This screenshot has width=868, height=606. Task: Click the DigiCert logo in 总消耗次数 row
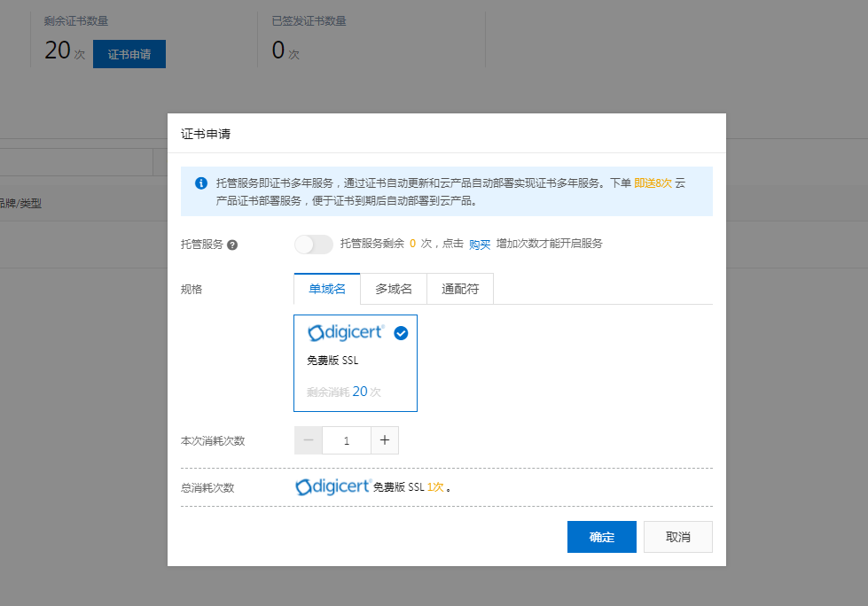[x=332, y=487]
